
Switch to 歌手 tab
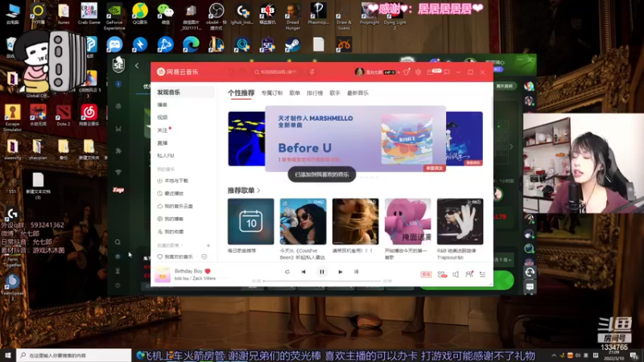[x=335, y=93]
